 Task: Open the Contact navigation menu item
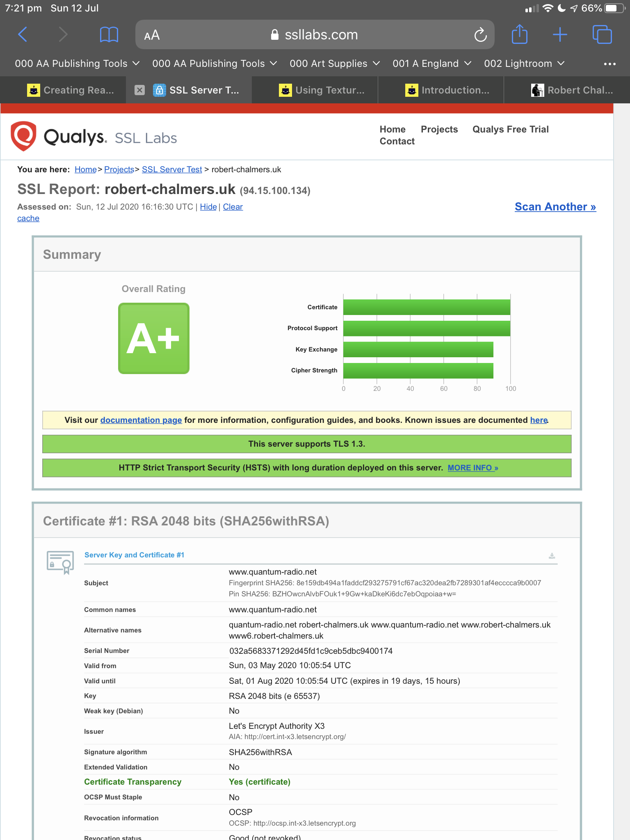pyautogui.click(x=397, y=141)
